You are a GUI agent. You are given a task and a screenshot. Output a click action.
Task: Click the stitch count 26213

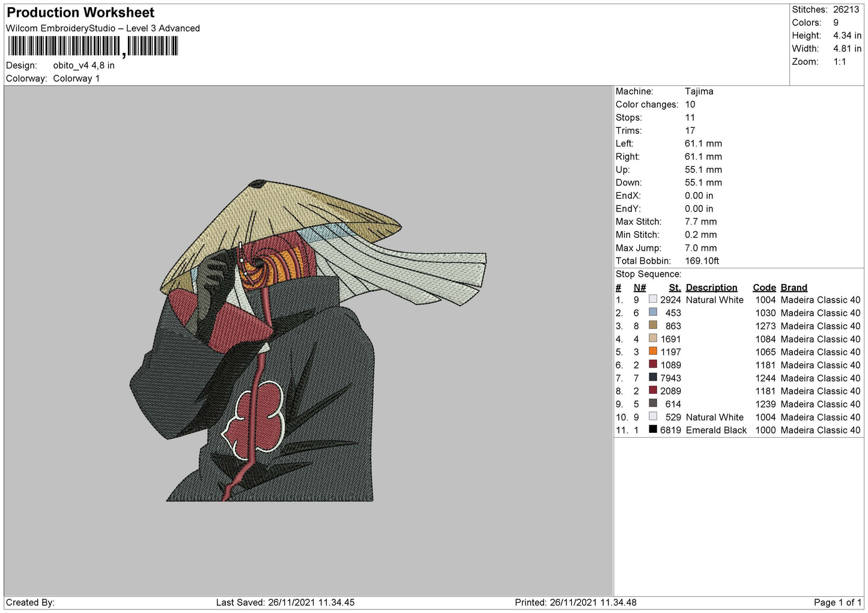pyautogui.click(x=846, y=10)
